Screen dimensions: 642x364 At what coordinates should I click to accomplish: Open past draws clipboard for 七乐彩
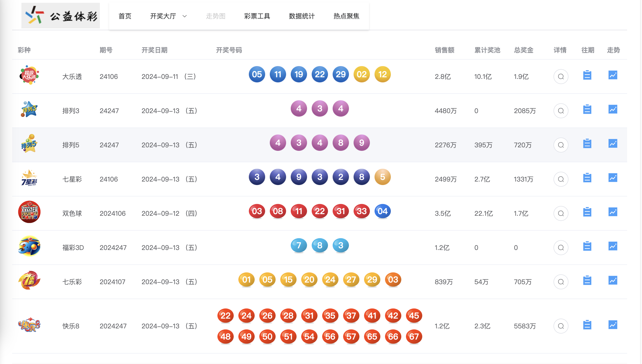[587, 280]
